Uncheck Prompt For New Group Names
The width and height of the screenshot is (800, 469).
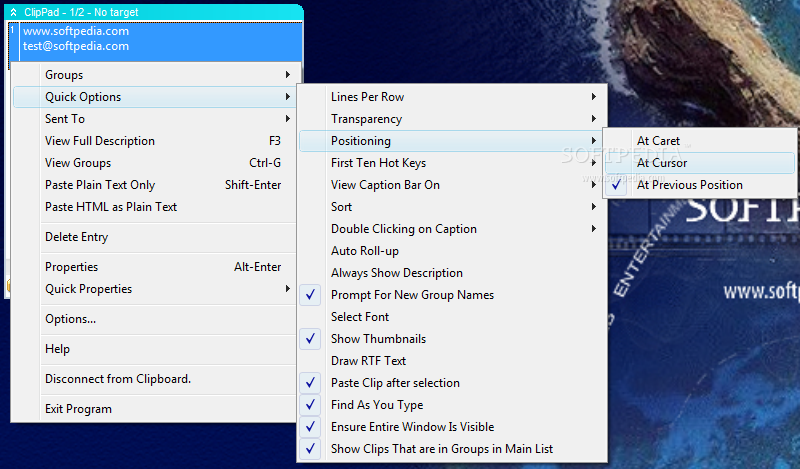point(451,294)
